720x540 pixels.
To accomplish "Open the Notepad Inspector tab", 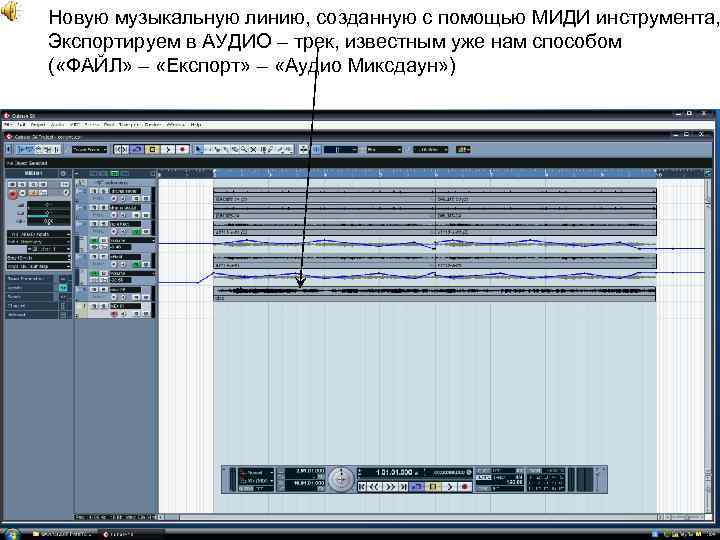I will click(x=38, y=315).
